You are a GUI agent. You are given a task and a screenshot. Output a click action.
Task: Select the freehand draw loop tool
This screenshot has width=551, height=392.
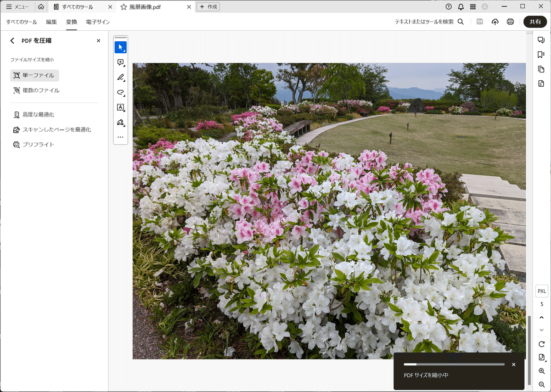pos(120,92)
